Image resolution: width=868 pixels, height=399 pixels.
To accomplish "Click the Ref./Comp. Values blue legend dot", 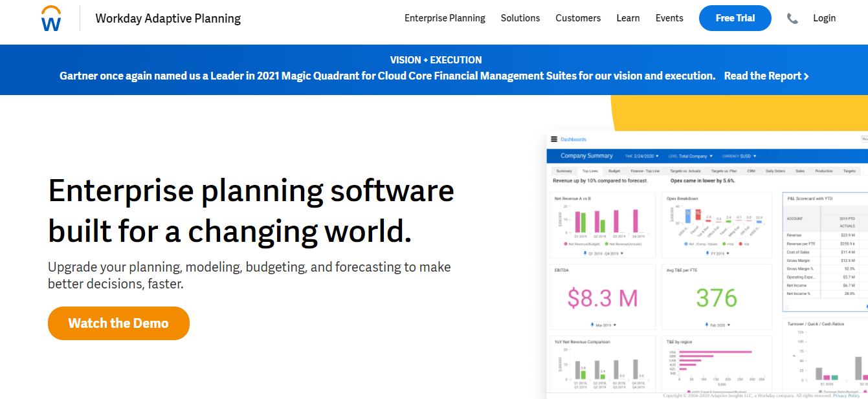I will 685,244.
